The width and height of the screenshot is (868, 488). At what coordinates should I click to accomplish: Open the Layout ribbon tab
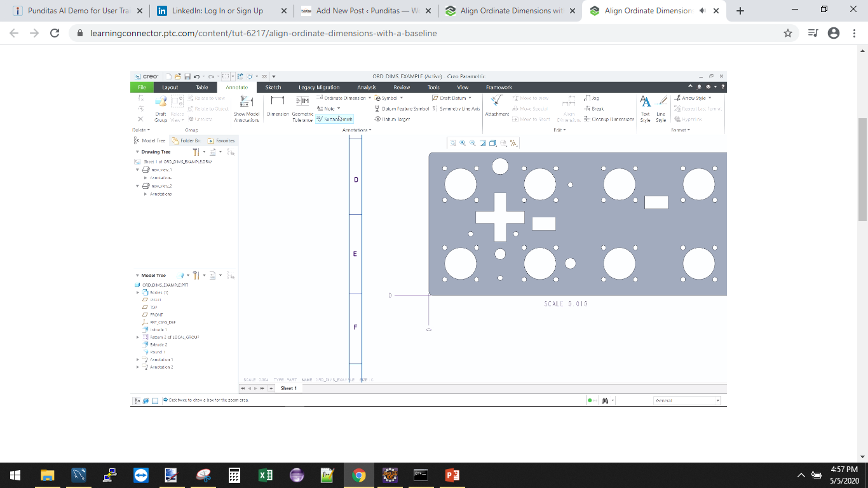170,87
